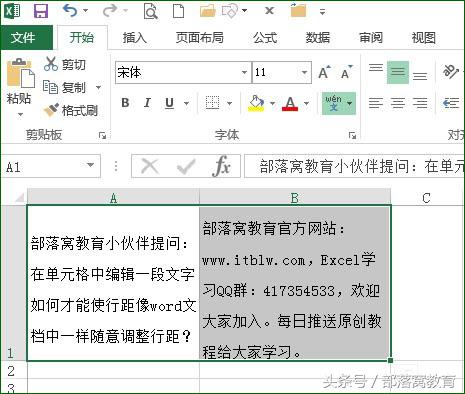Toggle Underline formatting
The width and height of the screenshot is (465, 394).
click(x=170, y=103)
